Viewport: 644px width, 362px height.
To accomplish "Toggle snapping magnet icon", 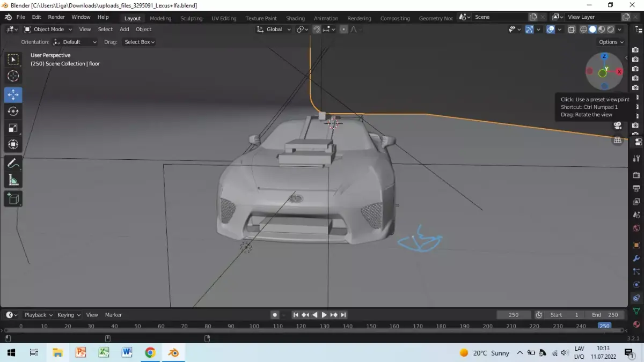I will [x=317, y=29].
